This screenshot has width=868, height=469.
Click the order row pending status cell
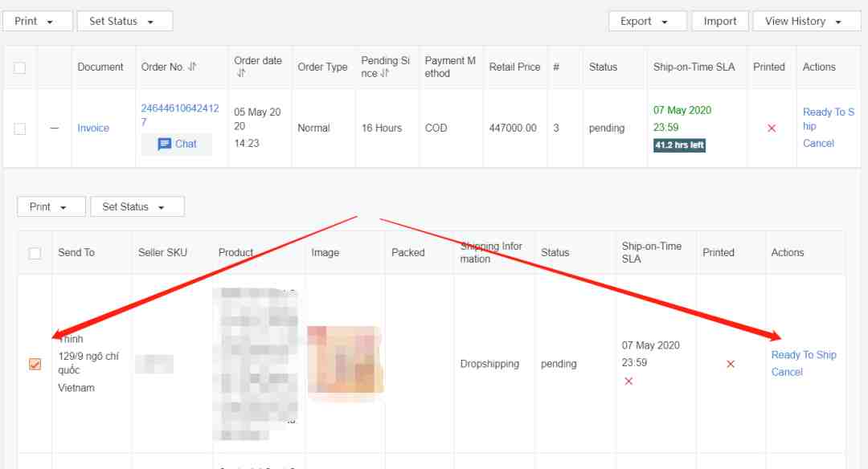click(x=607, y=128)
